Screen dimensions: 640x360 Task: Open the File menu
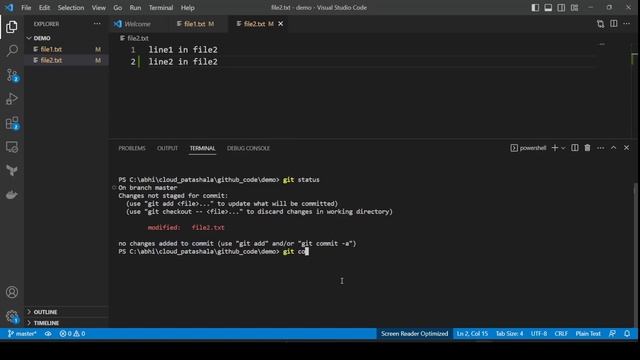pos(26,8)
